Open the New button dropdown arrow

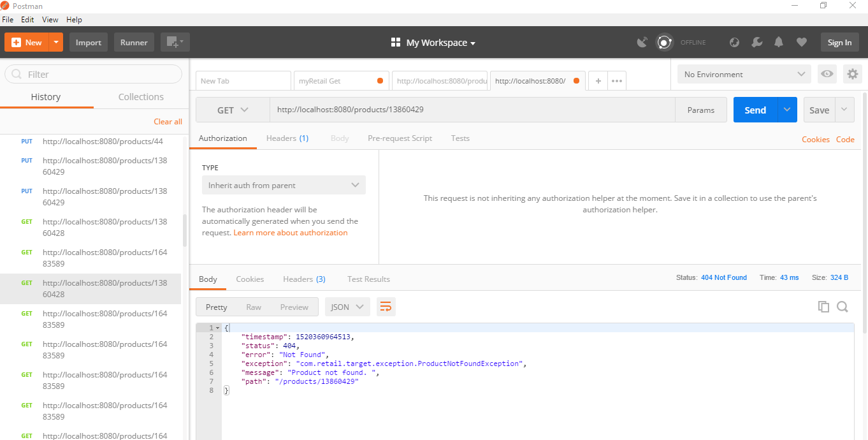tap(56, 42)
